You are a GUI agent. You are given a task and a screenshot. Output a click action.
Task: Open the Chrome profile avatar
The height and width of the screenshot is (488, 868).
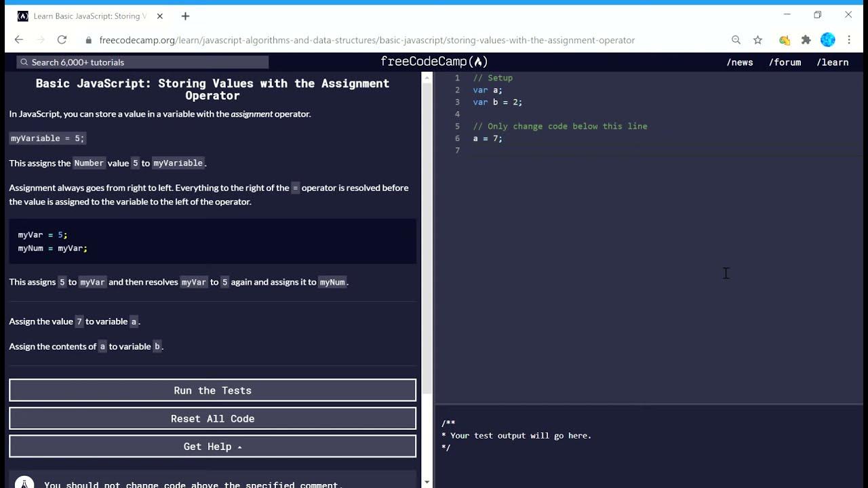click(828, 40)
